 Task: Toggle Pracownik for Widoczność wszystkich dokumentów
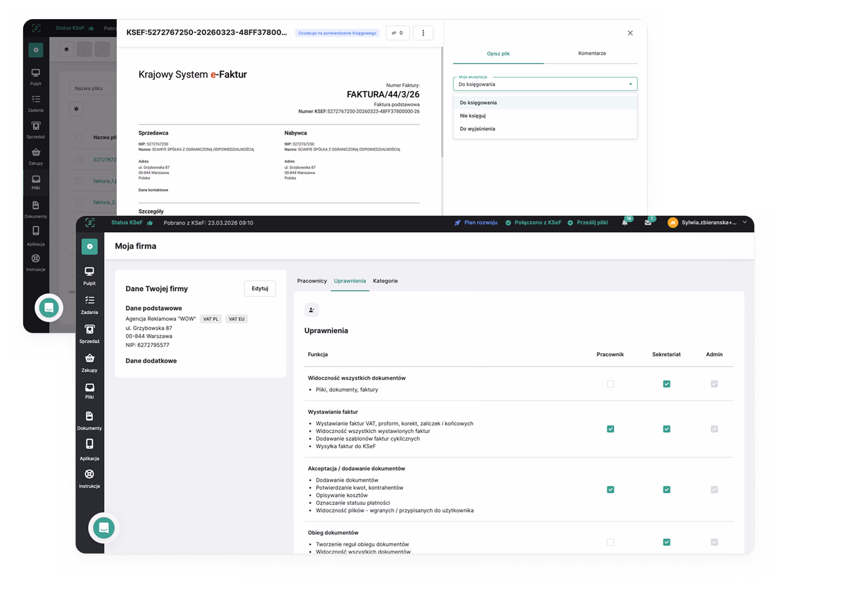click(x=610, y=384)
